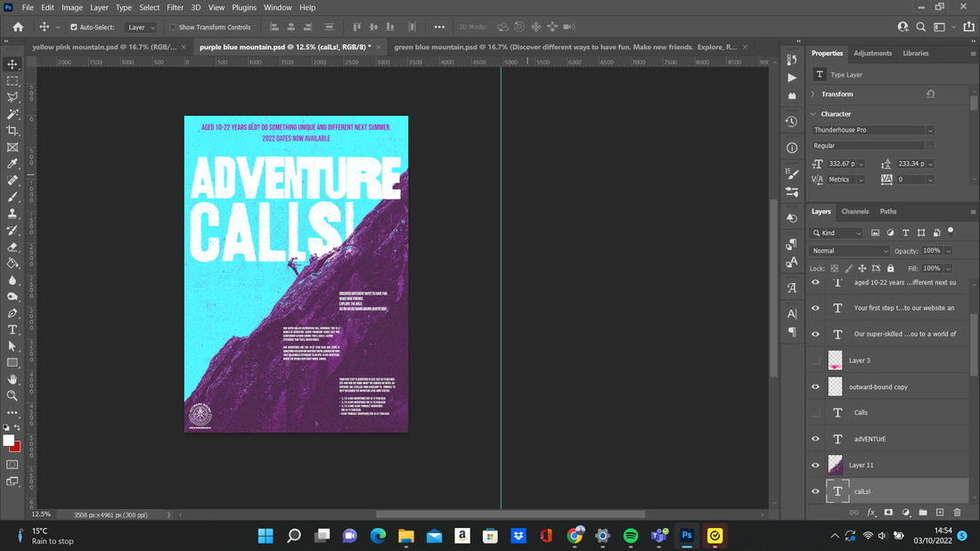Click the horizontal canvas scrollbar
Viewport: 980px width, 551px height.
tap(510, 515)
